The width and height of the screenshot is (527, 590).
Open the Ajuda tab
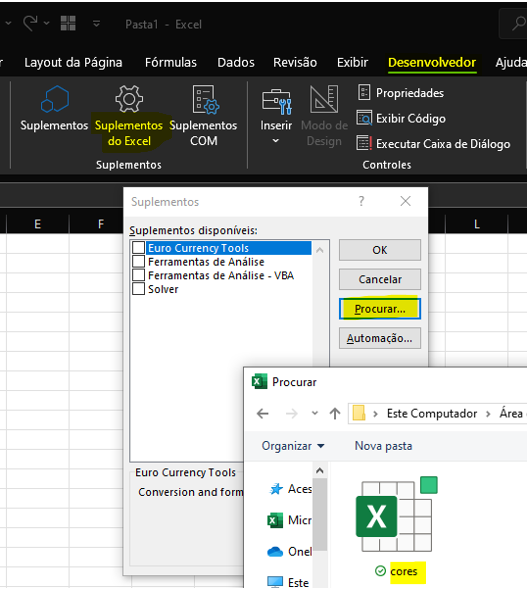click(511, 62)
